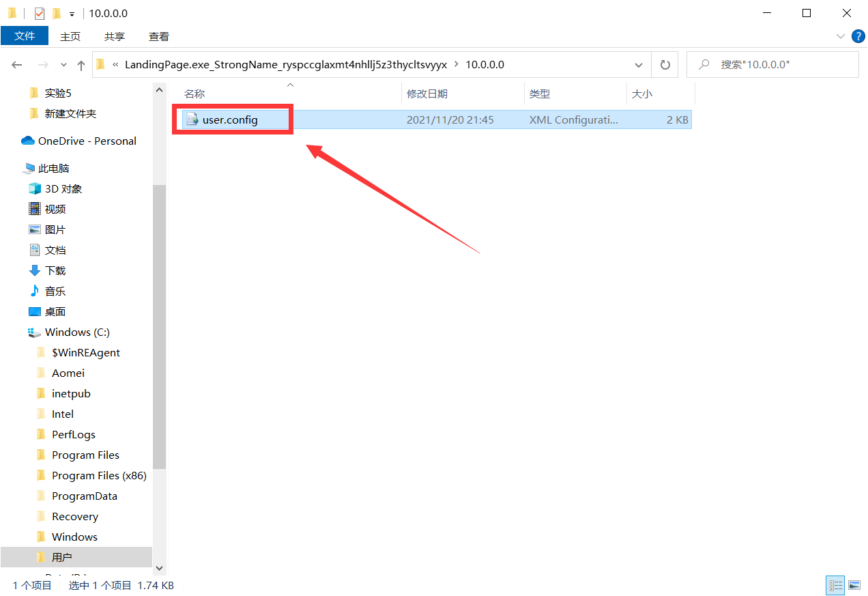This screenshot has width=868, height=596.
Task: Select 此电脑 in navigation pane
Action: 54,168
